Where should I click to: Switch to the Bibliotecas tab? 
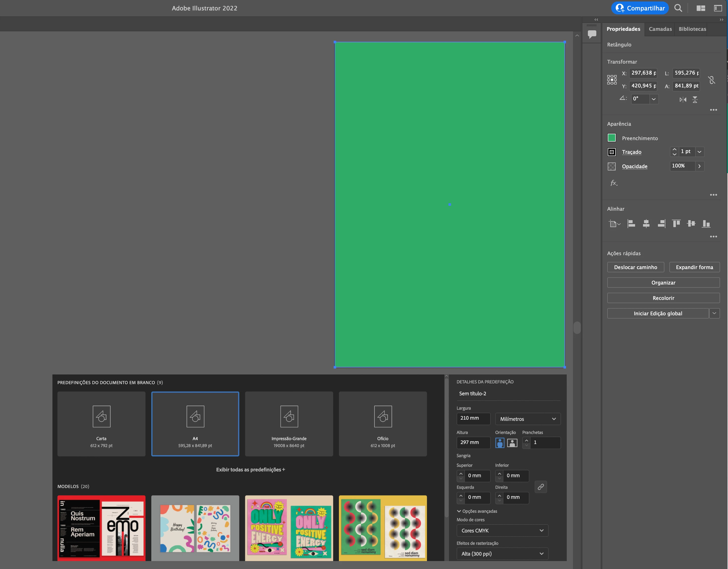tap(692, 29)
